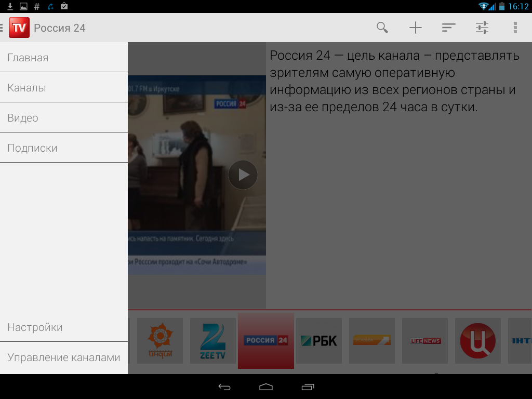Tap the Россия 24 video preview frame
The height and width of the screenshot is (399, 532).
coord(197,175)
